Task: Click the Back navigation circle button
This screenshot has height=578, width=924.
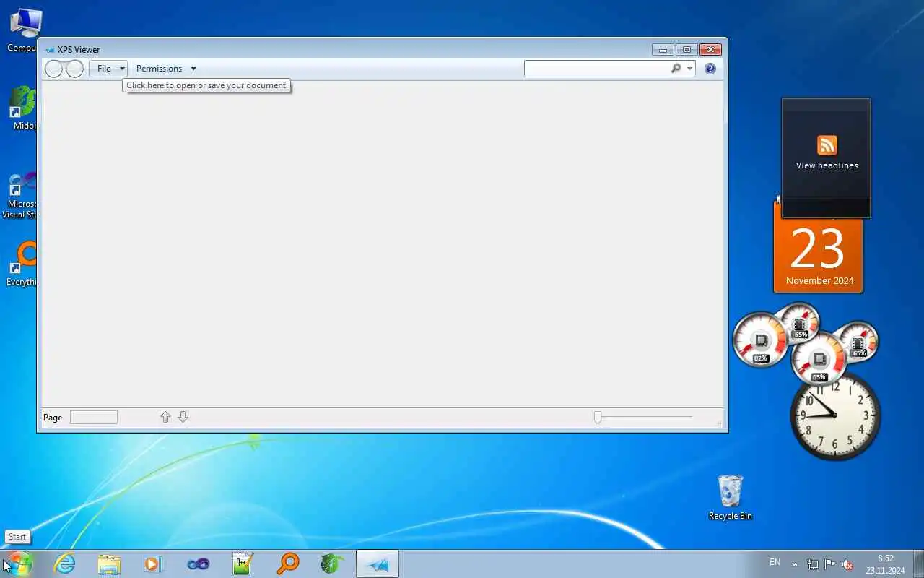Action: [x=54, y=69]
